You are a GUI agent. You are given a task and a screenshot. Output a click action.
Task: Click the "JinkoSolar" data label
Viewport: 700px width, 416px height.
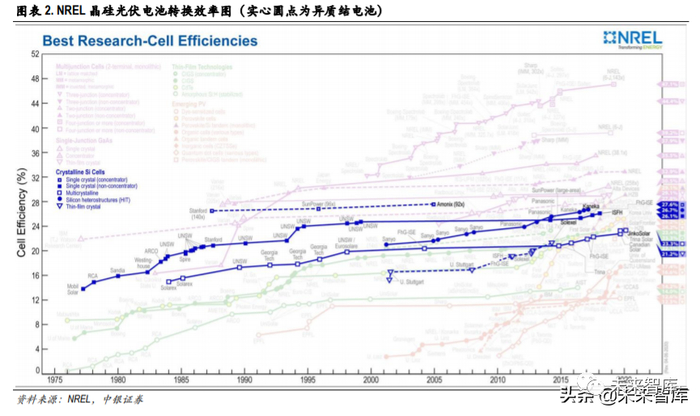point(639,233)
